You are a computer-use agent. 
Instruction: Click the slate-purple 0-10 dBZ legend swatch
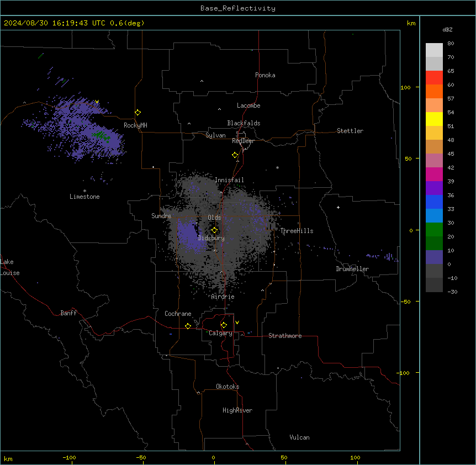[x=434, y=257]
